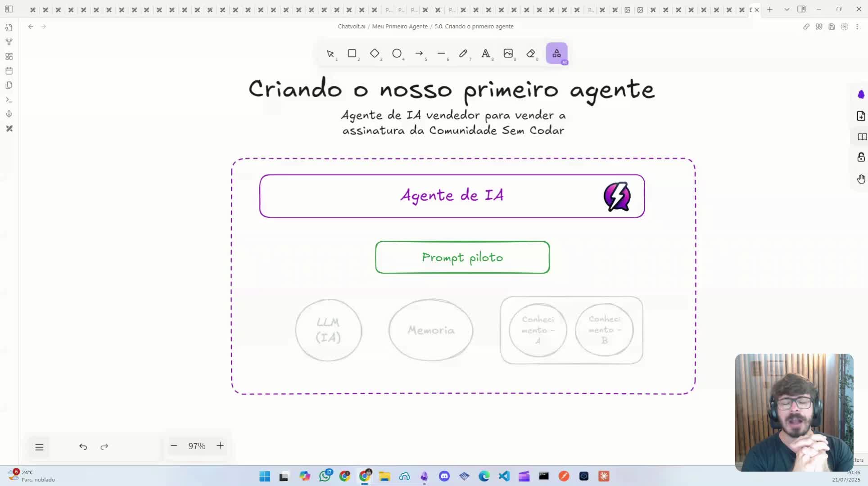This screenshot has height=486, width=868.
Task: Select the Diamond shape tool
Action: tap(375, 54)
